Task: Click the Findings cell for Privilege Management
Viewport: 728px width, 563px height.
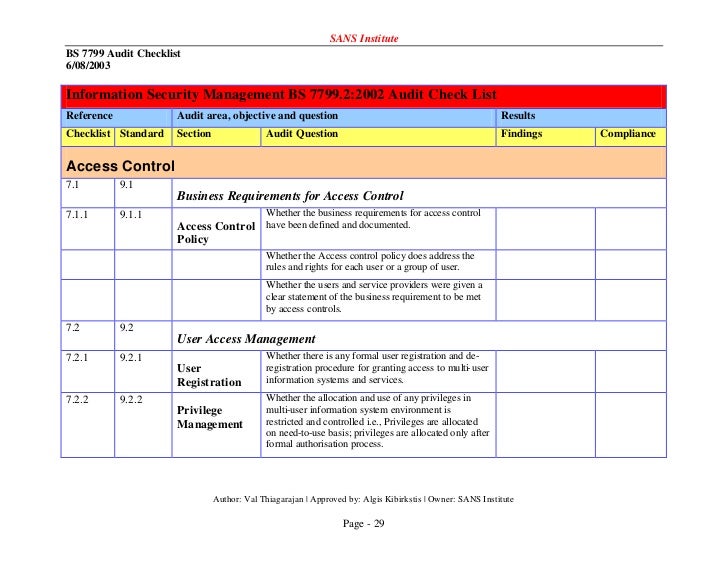Action: 546,425
